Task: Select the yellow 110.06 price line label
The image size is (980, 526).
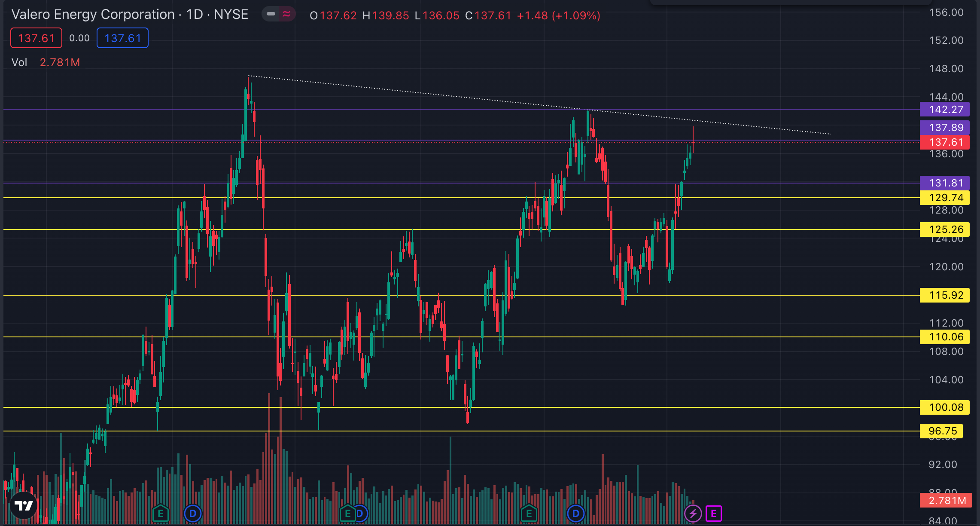Action: [945, 337]
